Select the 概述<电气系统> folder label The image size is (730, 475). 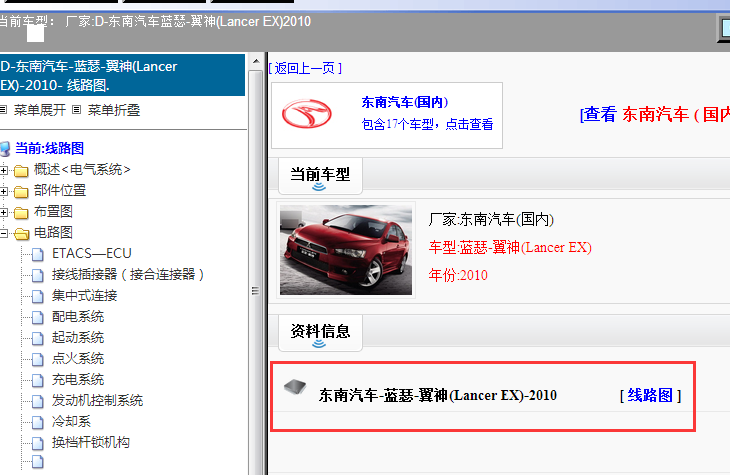click(x=82, y=170)
